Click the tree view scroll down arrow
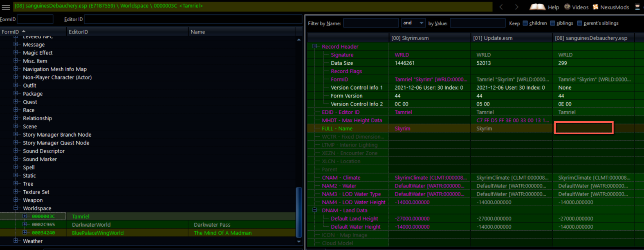 tap(299, 241)
